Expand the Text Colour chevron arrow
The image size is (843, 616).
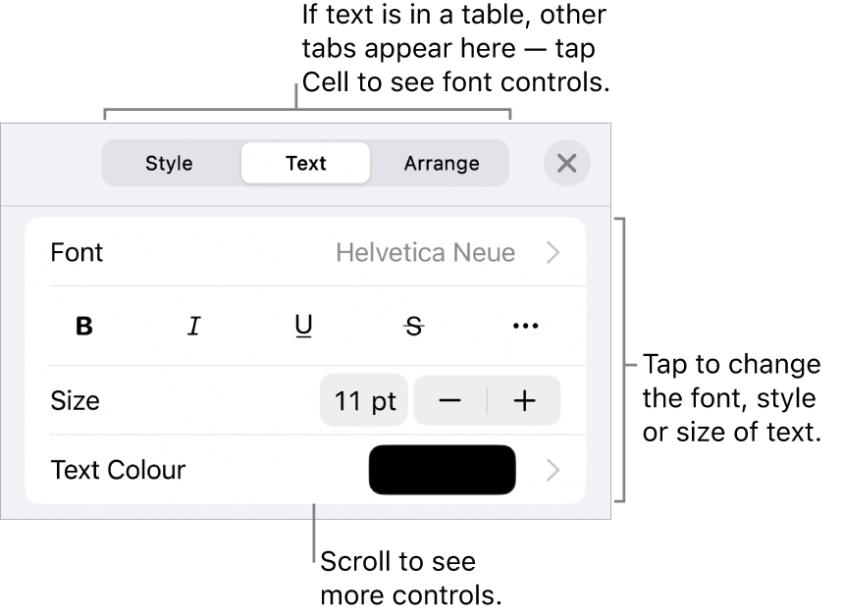click(x=553, y=470)
